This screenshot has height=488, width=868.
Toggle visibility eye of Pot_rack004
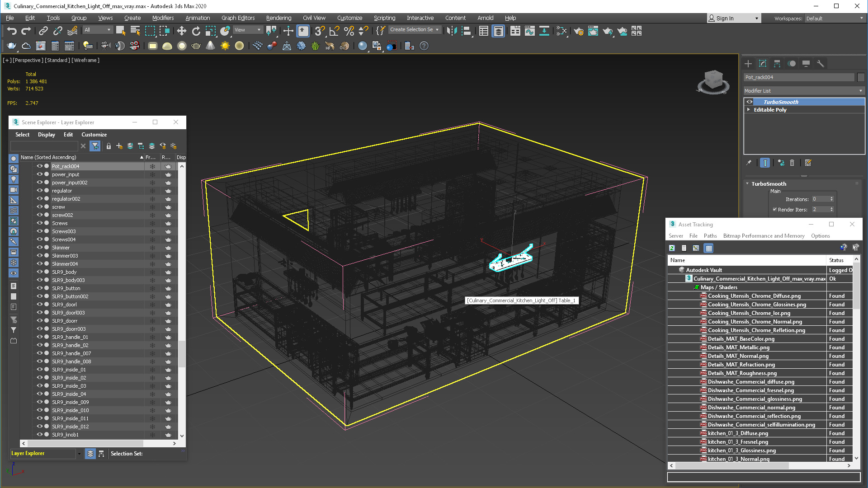coord(39,166)
